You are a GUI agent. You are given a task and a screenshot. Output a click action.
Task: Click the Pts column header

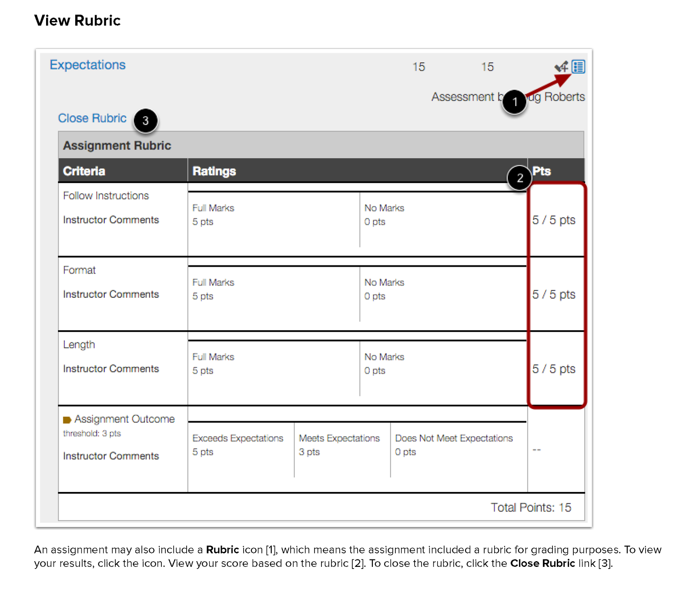[x=542, y=171]
